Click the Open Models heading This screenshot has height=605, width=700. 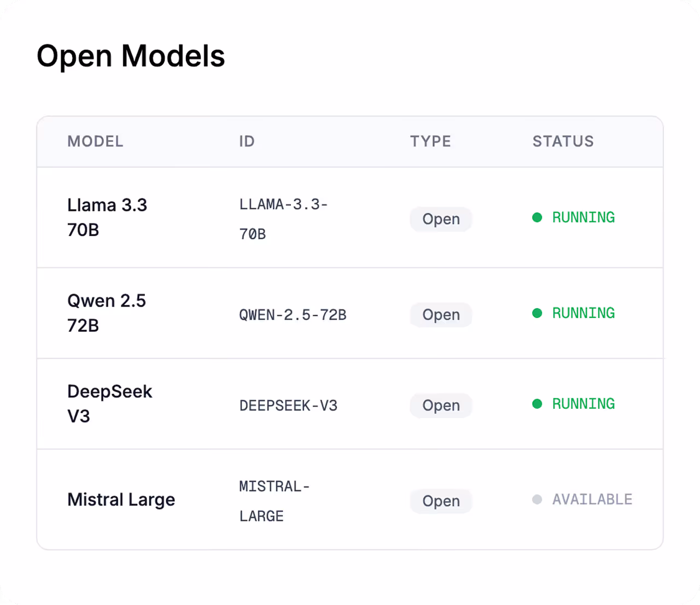[131, 57]
